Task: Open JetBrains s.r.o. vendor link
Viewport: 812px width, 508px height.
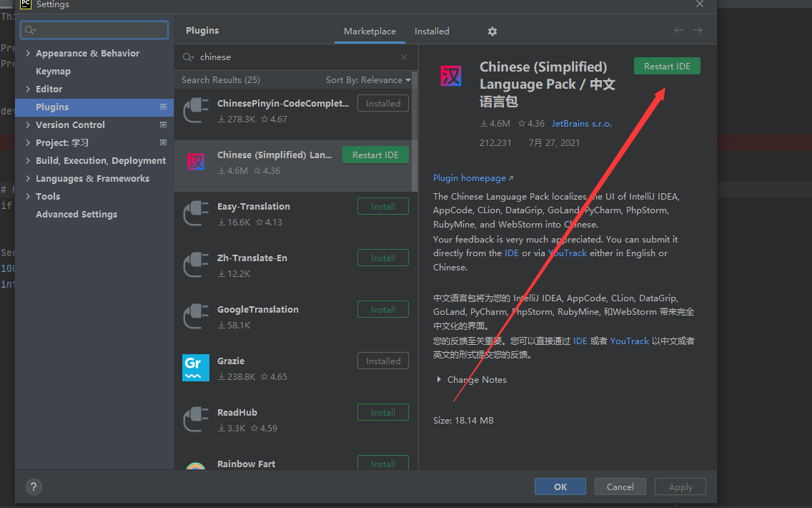Action: click(x=582, y=123)
